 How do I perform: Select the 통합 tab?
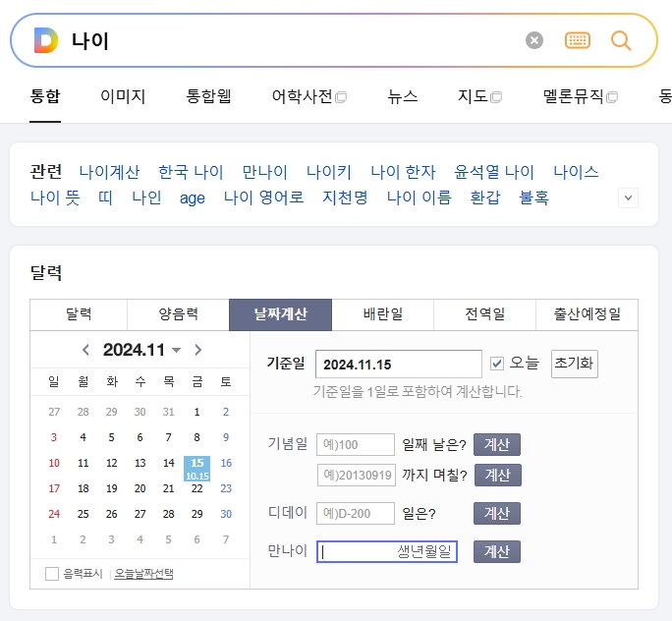pos(45,96)
